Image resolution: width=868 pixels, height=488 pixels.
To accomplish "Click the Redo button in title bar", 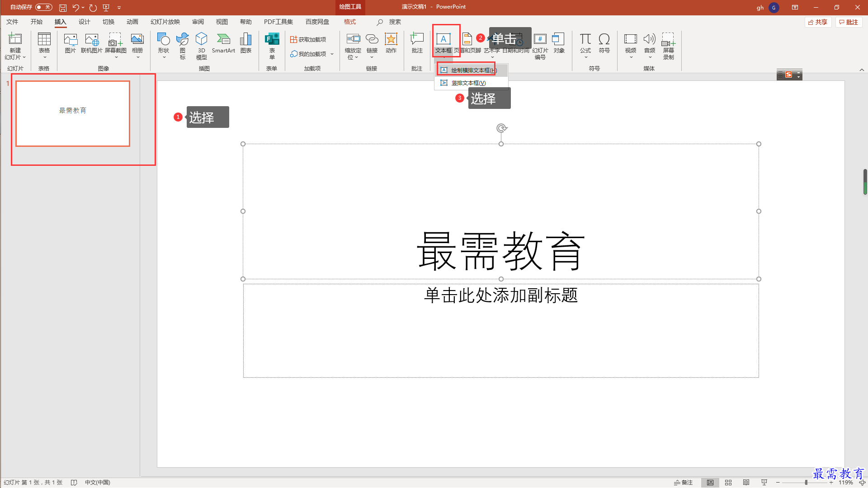I will (x=93, y=8).
